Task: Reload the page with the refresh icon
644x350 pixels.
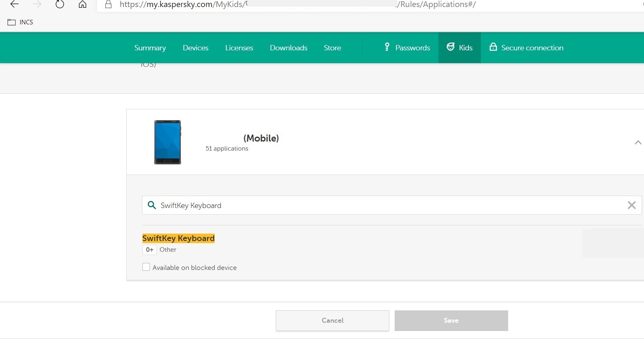Action: tap(60, 5)
